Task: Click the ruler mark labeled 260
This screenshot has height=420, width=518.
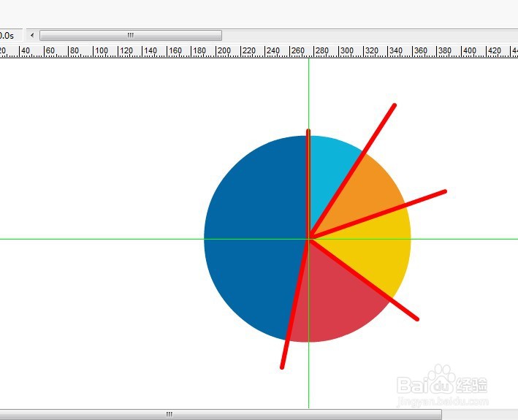Action: 297,51
